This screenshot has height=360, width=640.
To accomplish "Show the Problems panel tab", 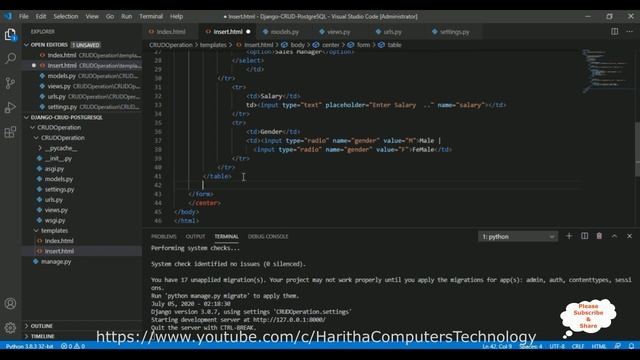I will click(164, 236).
